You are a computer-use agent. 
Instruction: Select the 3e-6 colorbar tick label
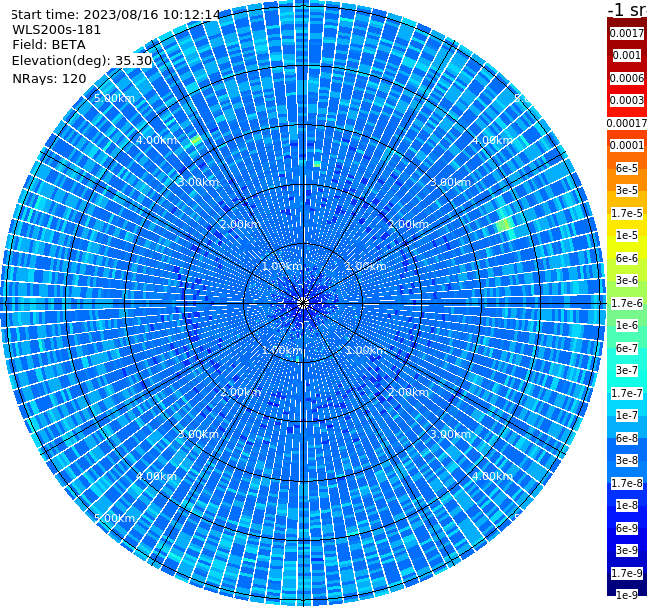point(627,280)
